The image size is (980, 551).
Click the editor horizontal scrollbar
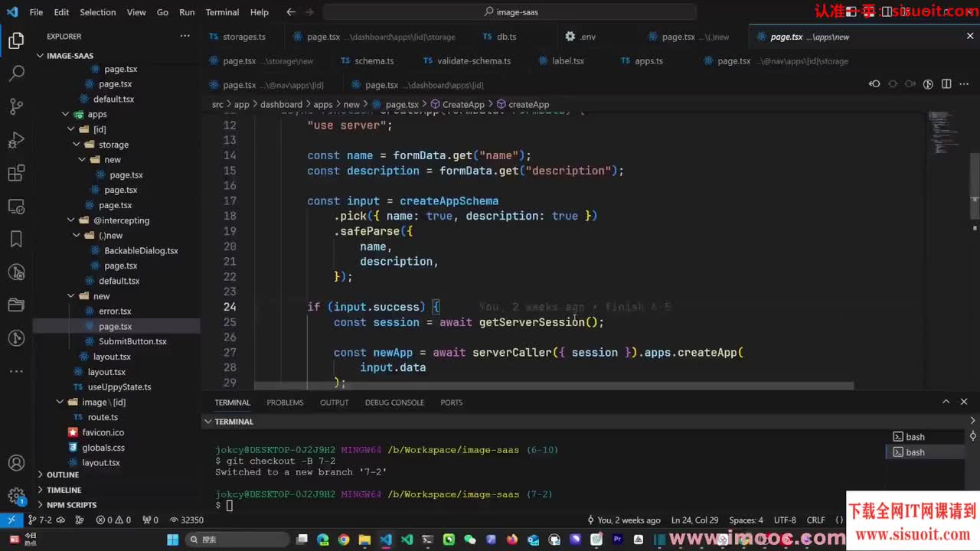(554, 386)
